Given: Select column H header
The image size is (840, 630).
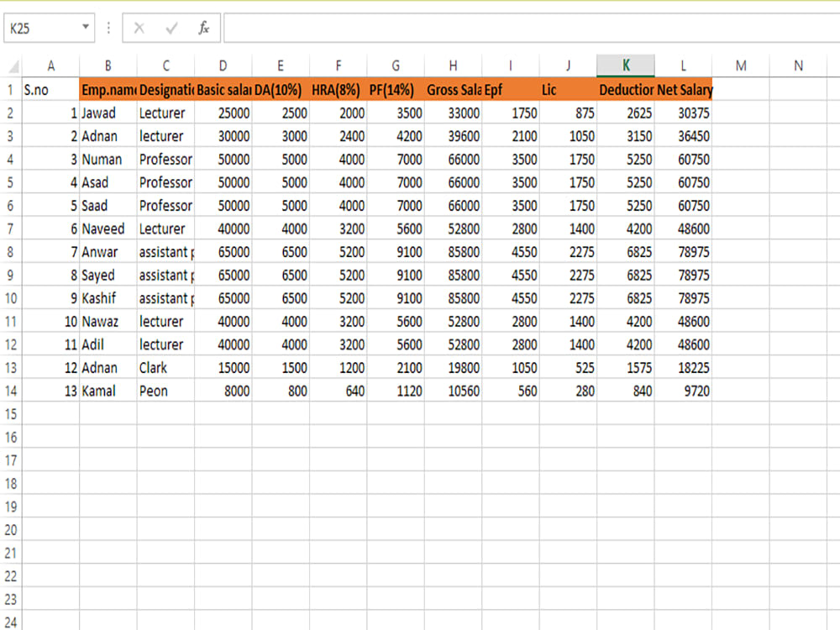Looking at the screenshot, I should (454, 66).
